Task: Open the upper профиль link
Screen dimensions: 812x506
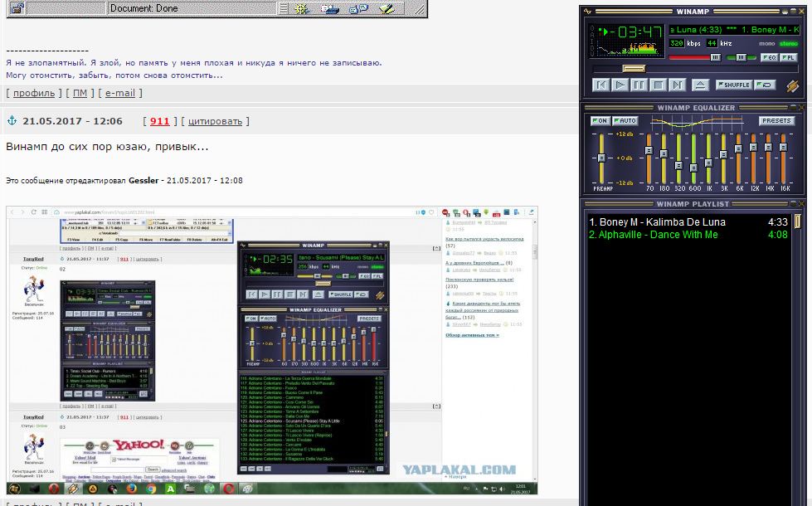Action: tap(34, 93)
